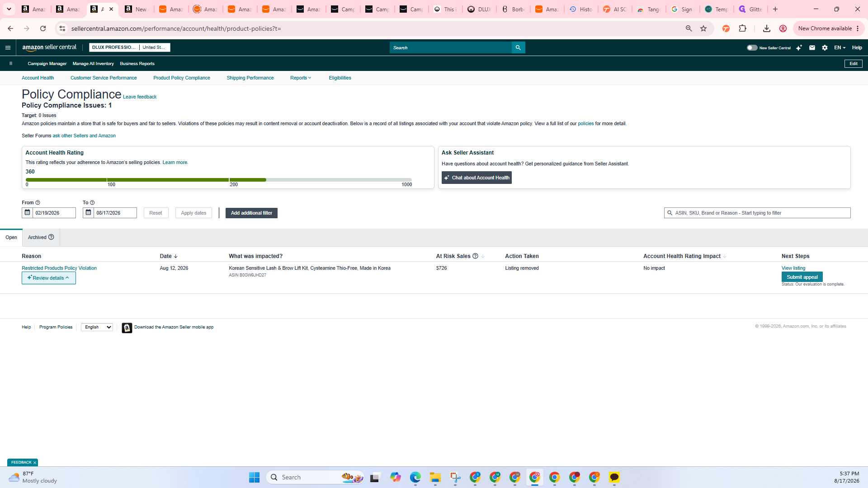Viewport: 868px width, 488px height.
Task: Open the To date calendar picker icon
Action: coord(88,213)
